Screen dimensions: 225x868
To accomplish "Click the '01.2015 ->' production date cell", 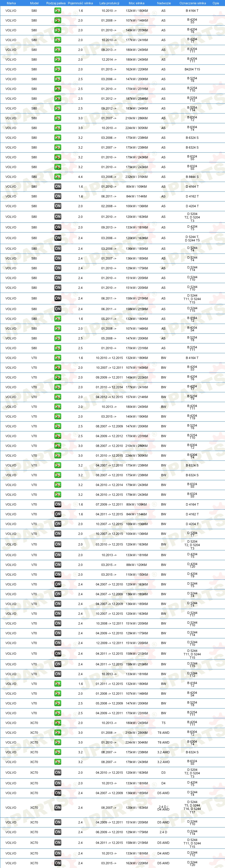I will click(x=109, y=69).
